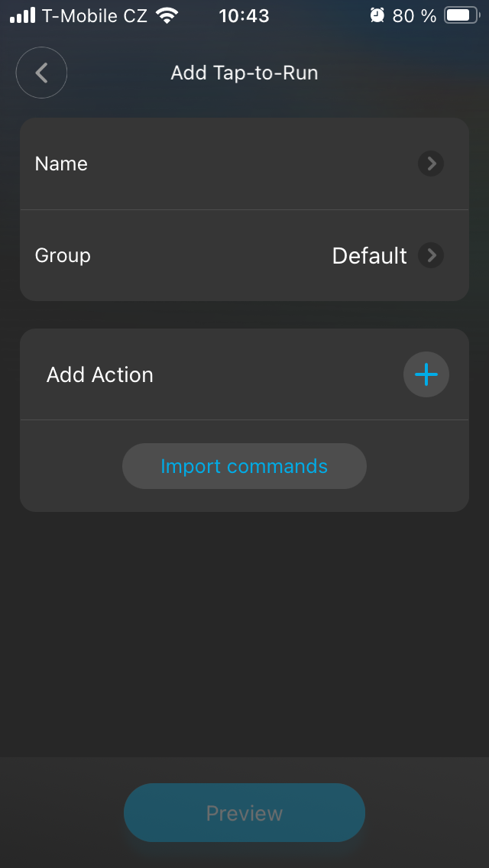
Task: Tap the back arrow button
Action: pyautogui.click(x=42, y=73)
